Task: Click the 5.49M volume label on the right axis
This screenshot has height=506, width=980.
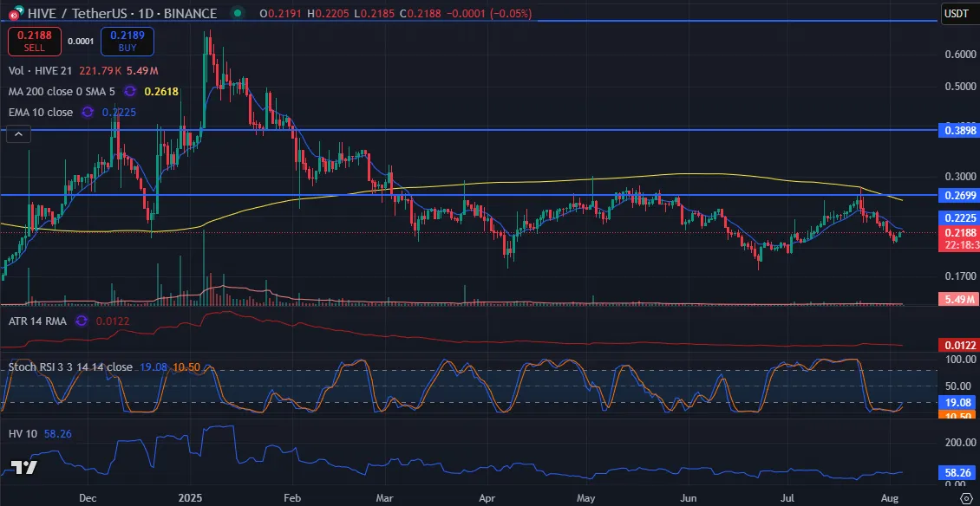Action: 958,299
